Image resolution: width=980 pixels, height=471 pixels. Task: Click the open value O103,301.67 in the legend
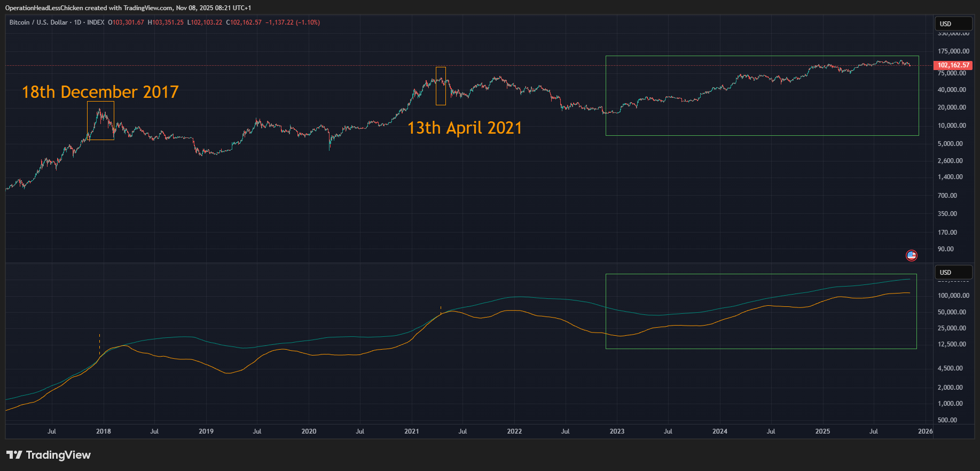click(x=126, y=22)
